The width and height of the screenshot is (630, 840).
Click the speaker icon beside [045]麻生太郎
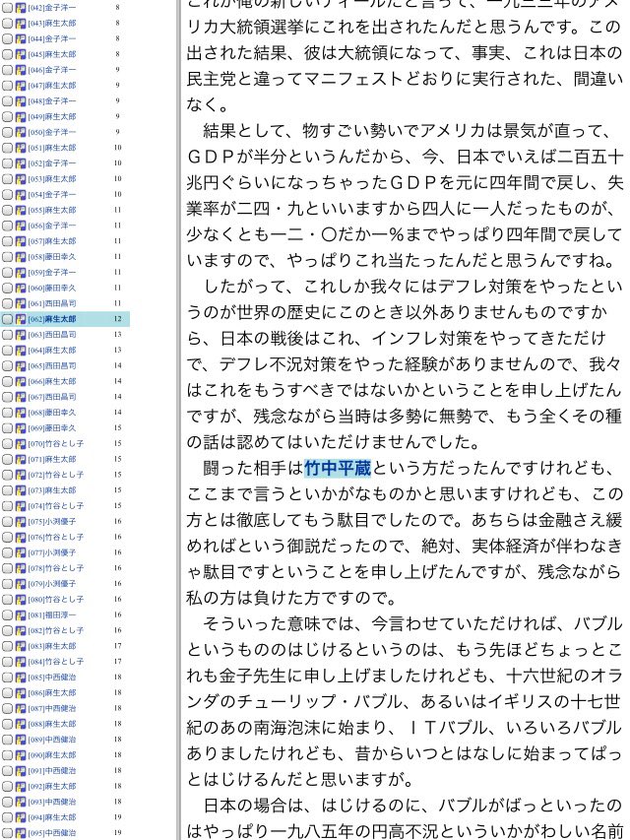(21, 54)
